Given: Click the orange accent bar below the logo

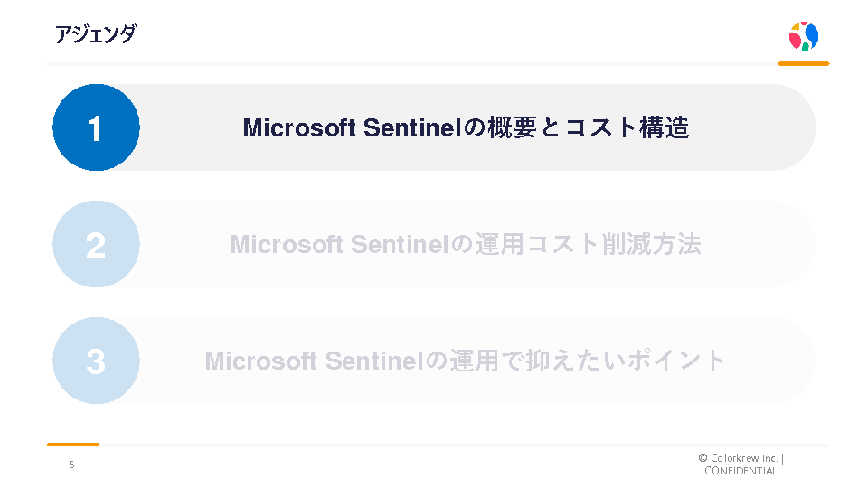Looking at the screenshot, I should point(804,64).
